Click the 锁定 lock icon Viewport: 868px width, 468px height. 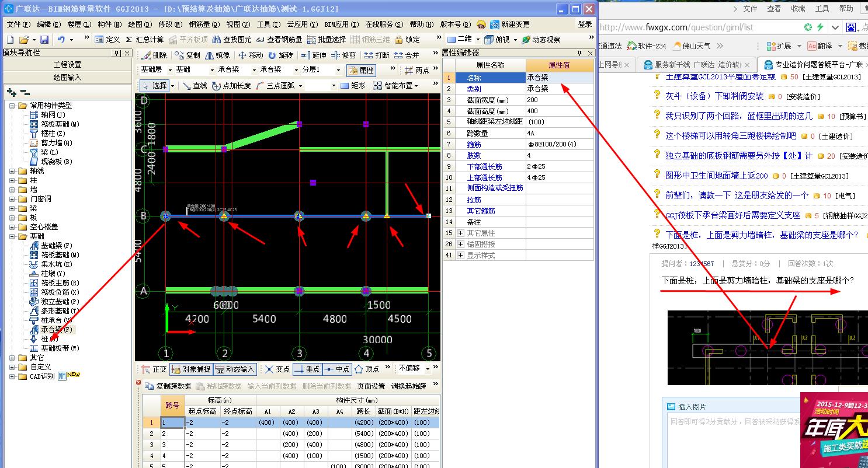[x=407, y=39]
